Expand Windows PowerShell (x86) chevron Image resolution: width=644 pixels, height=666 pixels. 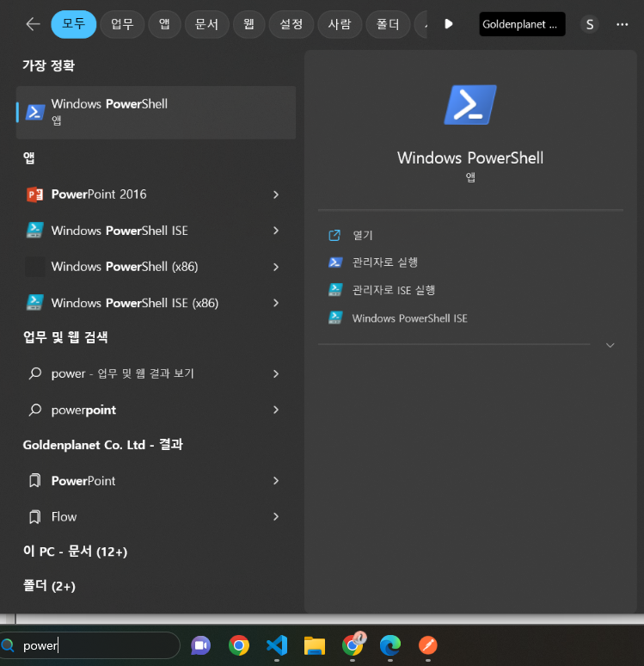pyautogui.click(x=276, y=267)
